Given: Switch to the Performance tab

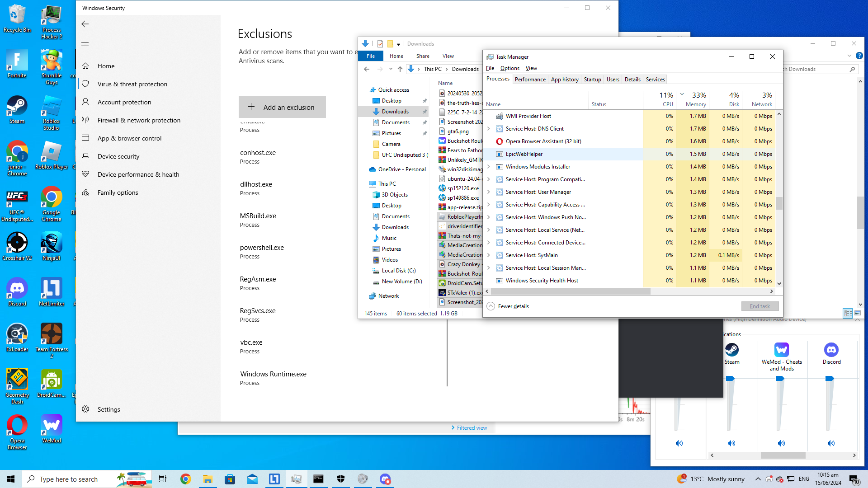Looking at the screenshot, I should [x=530, y=80].
